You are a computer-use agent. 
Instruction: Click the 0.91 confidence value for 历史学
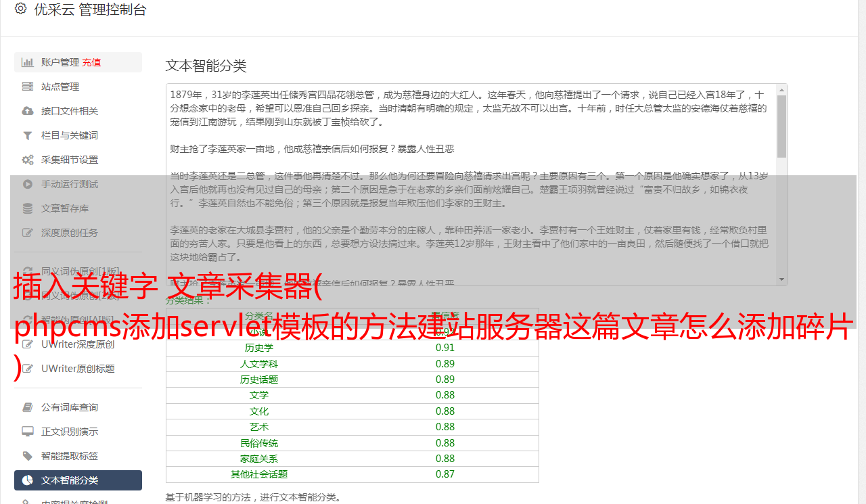pos(445,348)
